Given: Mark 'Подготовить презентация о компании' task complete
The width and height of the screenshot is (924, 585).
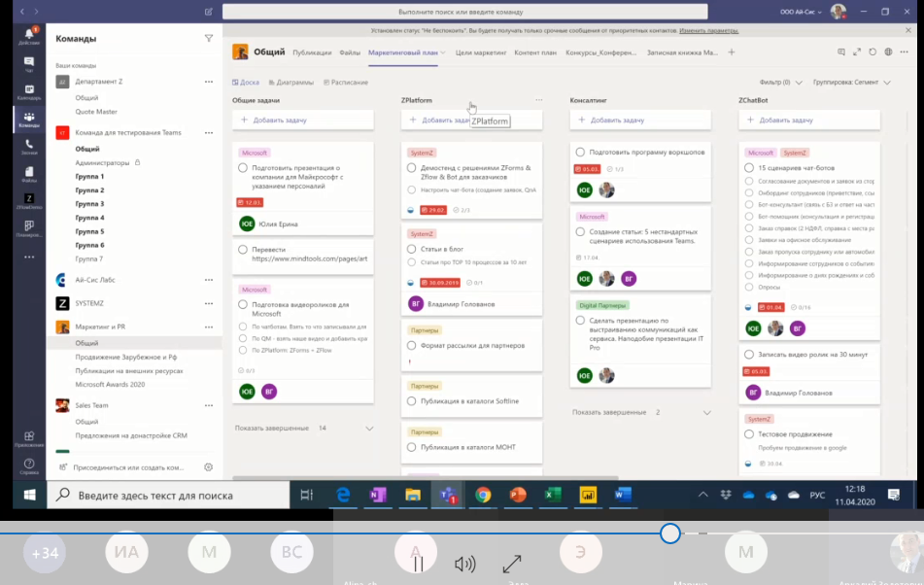Looking at the screenshot, I should coord(243,168).
